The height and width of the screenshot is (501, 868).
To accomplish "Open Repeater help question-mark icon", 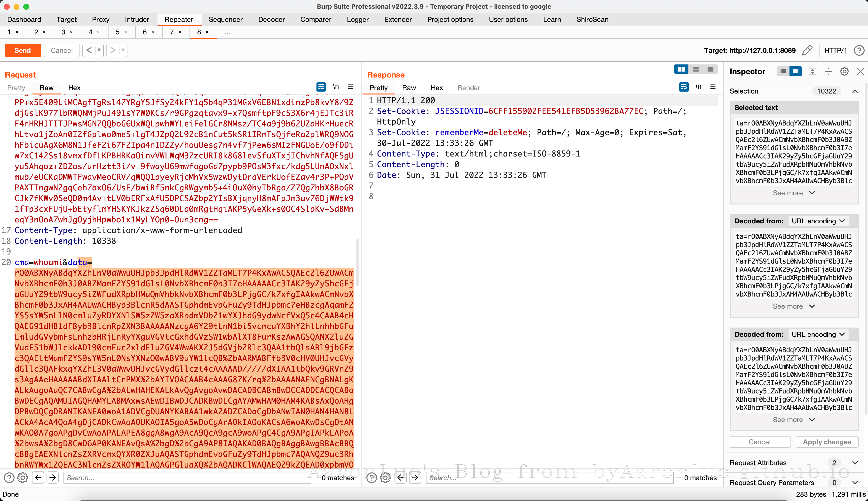I will tap(859, 51).
